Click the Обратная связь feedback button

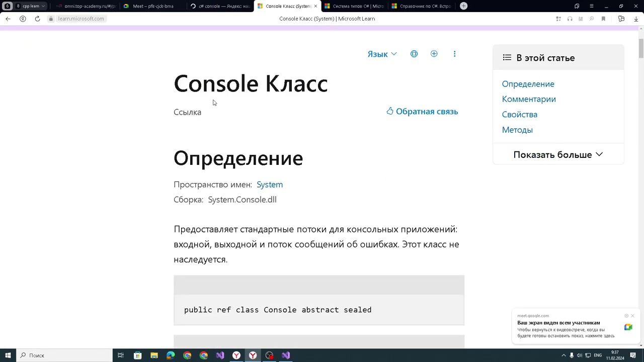422,111
